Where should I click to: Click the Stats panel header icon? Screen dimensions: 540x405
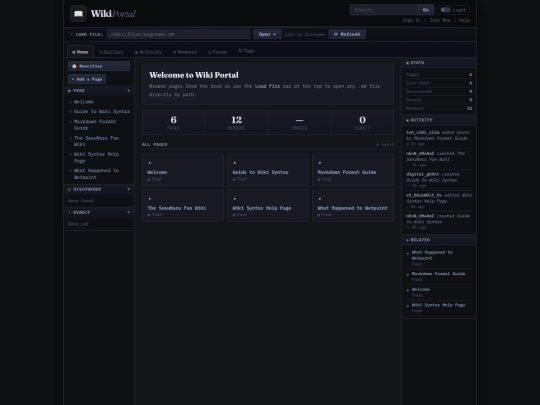click(407, 63)
